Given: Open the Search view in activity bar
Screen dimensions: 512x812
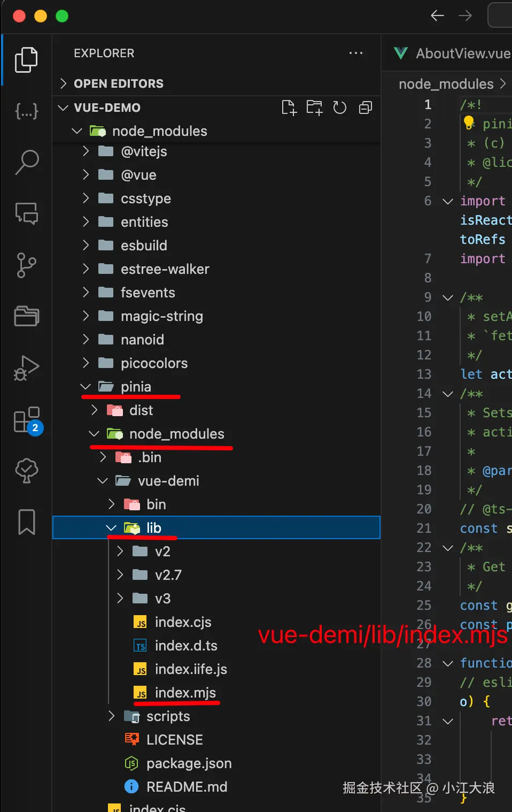Looking at the screenshot, I should pyautogui.click(x=26, y=162).
